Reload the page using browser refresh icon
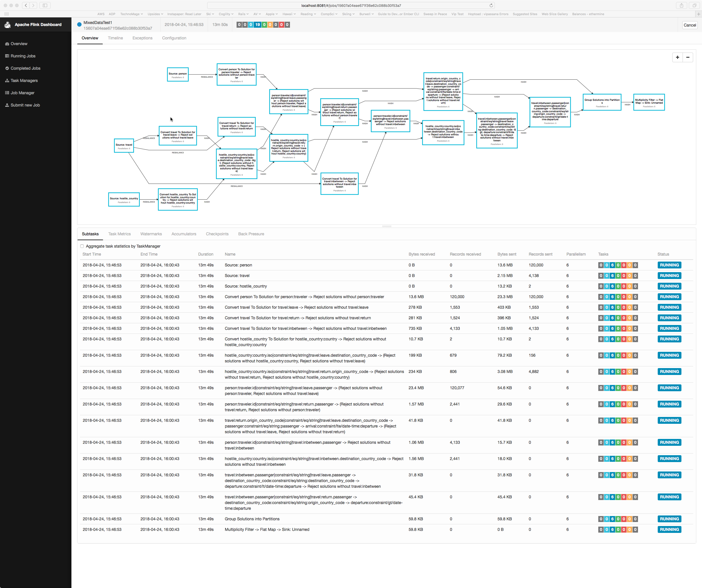The image size is (702, 588). [x=491, y=5]
